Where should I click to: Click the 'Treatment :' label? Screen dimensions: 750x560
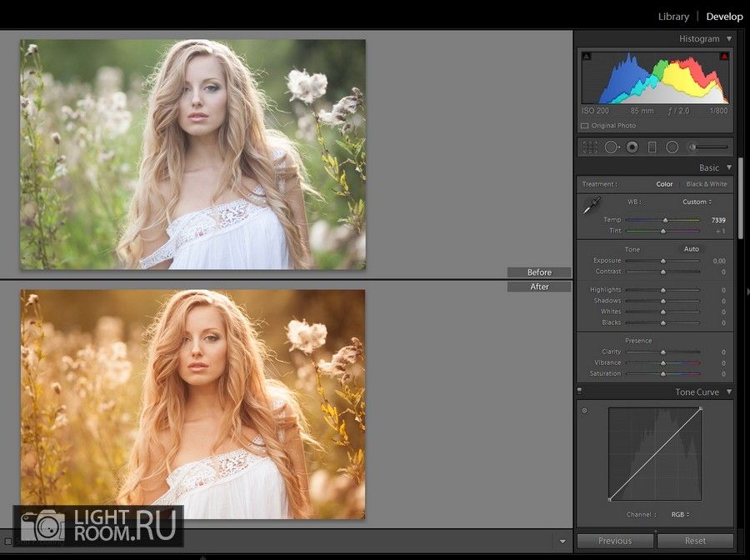(x=599, y=184)
